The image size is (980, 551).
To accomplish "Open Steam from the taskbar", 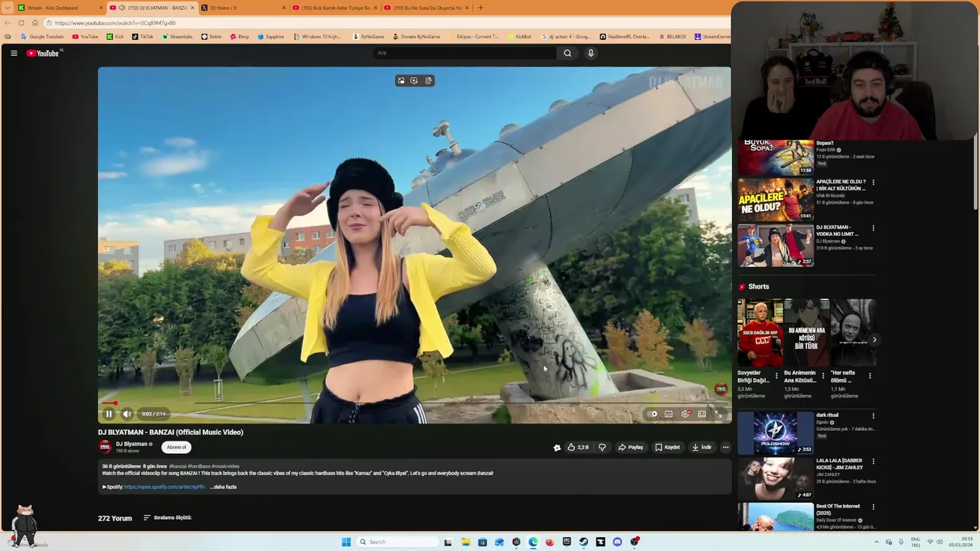I will [x=583, y=542].
